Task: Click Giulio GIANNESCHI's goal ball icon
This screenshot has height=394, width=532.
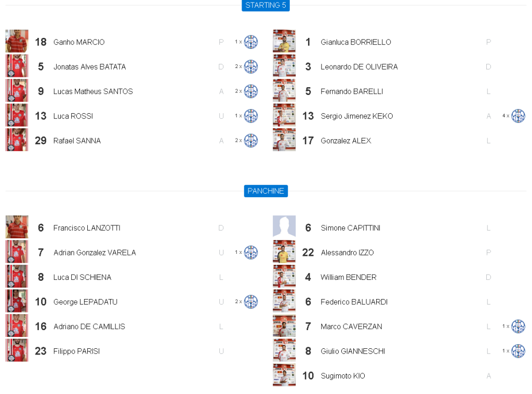Action: [x=518, y=351]
